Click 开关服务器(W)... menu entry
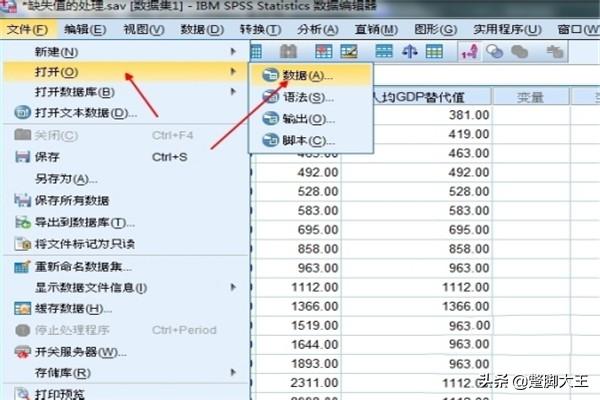Screen dimensions: 600x400 coord(126,352)
